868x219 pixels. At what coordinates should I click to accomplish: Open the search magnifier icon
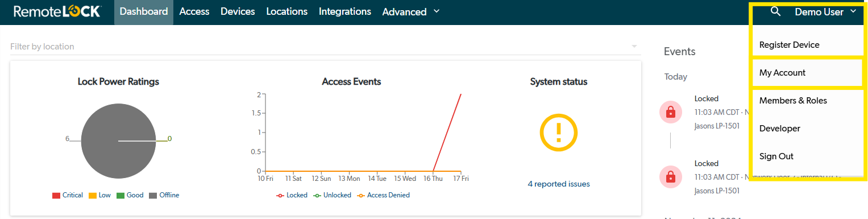[775, 11]
